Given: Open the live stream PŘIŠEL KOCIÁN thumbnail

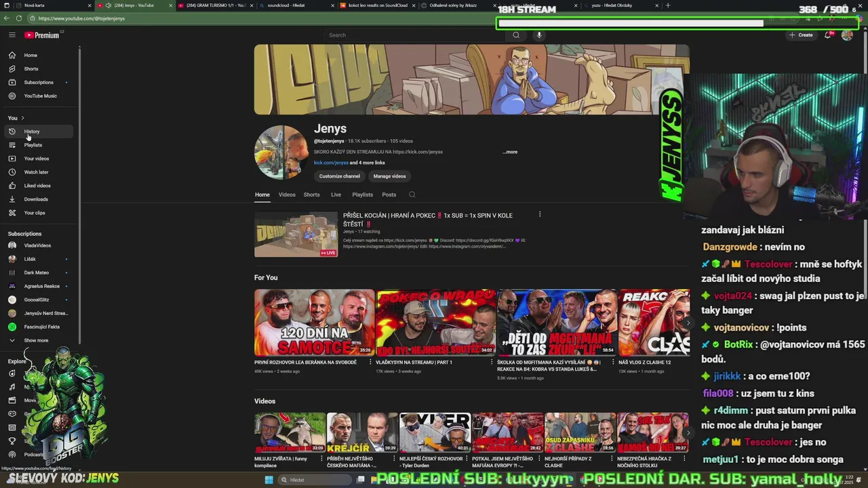Looking at the screenshot, I should (x=296, y=235).
